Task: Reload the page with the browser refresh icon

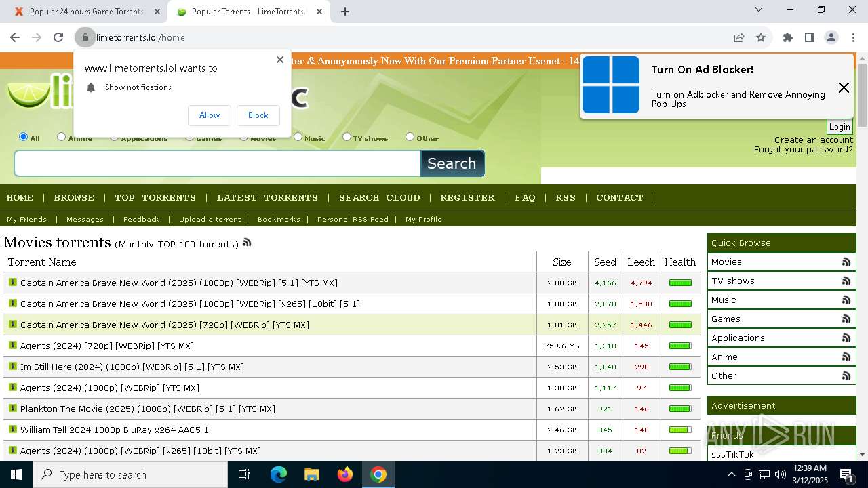Action: point(58,37)
